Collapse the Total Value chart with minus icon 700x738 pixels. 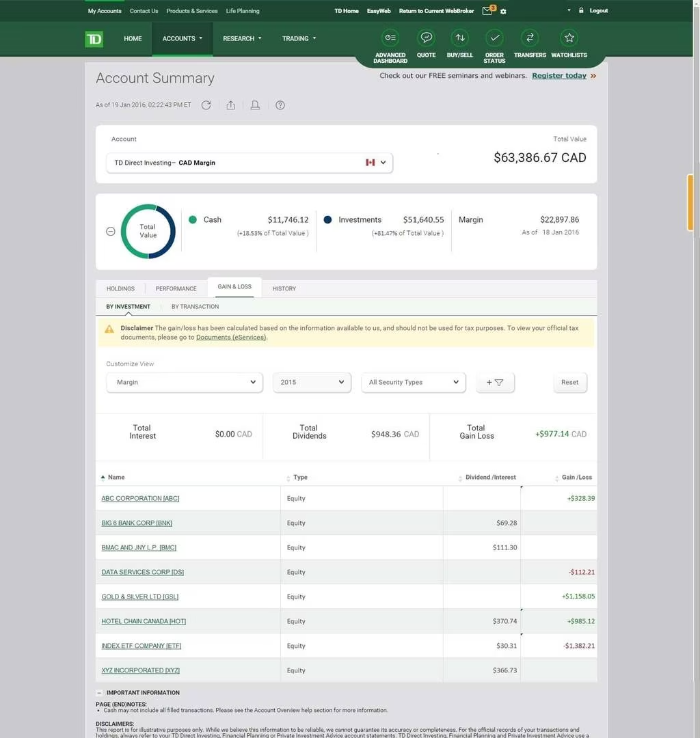point(111,231)
